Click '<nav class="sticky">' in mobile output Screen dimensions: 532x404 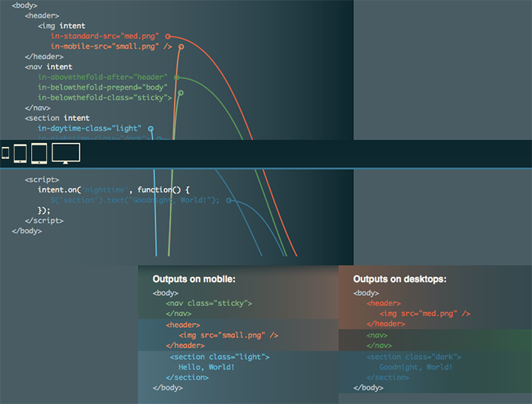(209, 303)
